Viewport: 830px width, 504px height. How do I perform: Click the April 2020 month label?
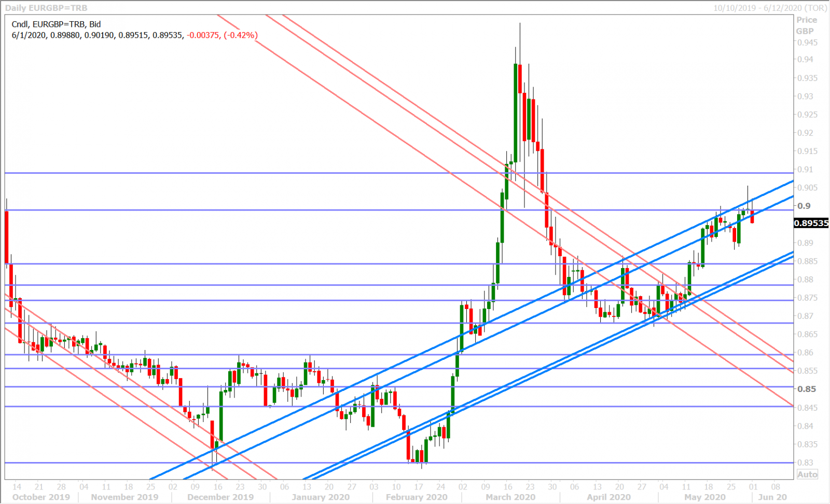(608, 497)
